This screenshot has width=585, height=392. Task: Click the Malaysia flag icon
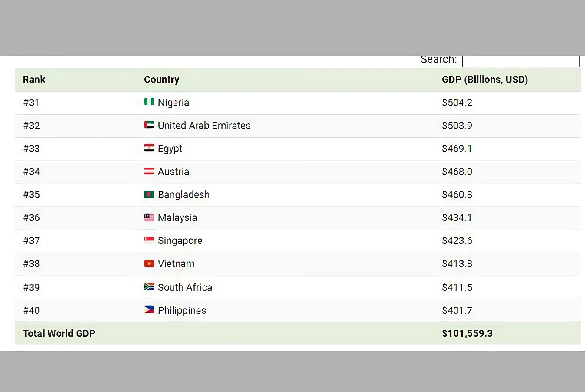[x=149, y=217]
